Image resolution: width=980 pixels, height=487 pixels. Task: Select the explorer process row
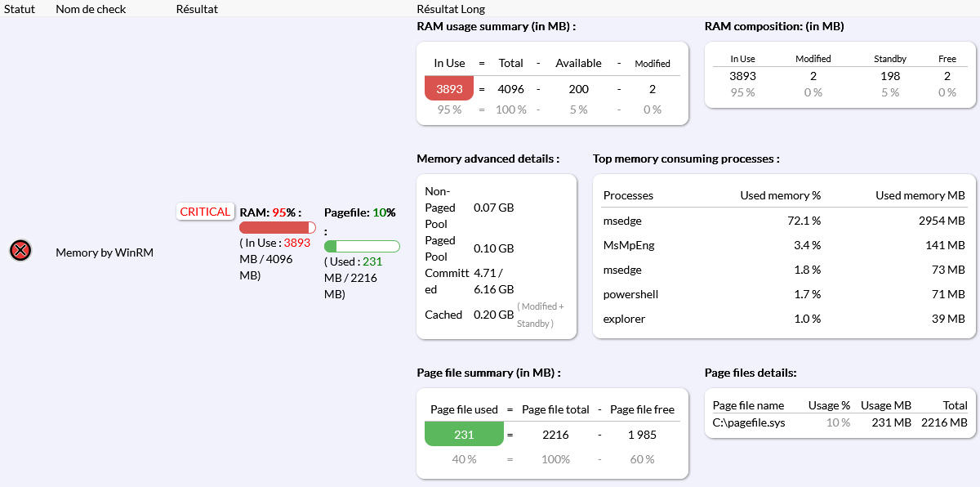[x=784, y=319]
